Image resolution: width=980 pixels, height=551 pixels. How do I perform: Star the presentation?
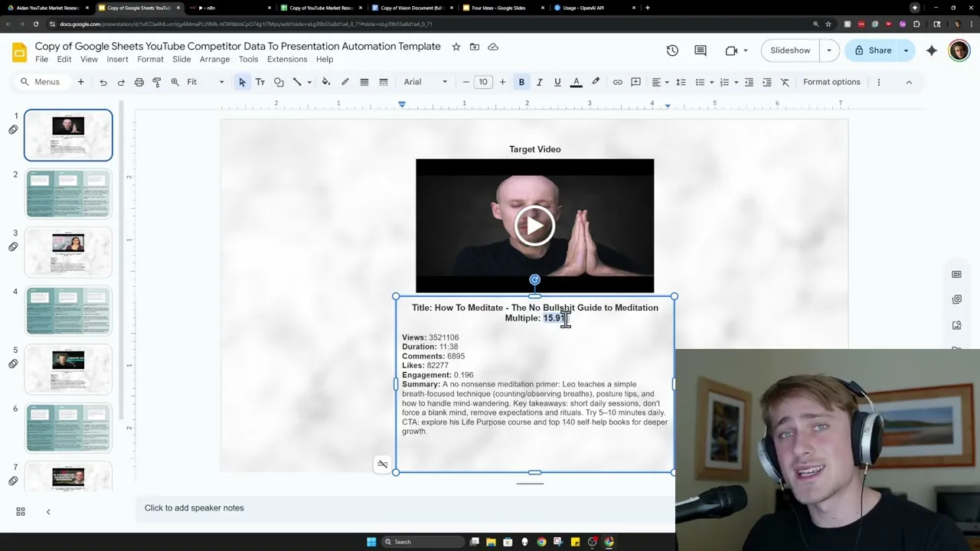click(456, 47)
